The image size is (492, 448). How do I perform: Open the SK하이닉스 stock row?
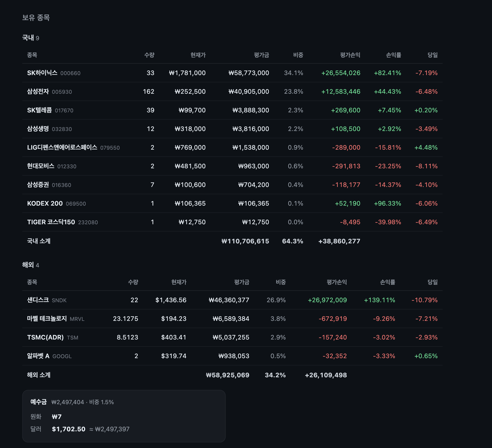(232, 73)
